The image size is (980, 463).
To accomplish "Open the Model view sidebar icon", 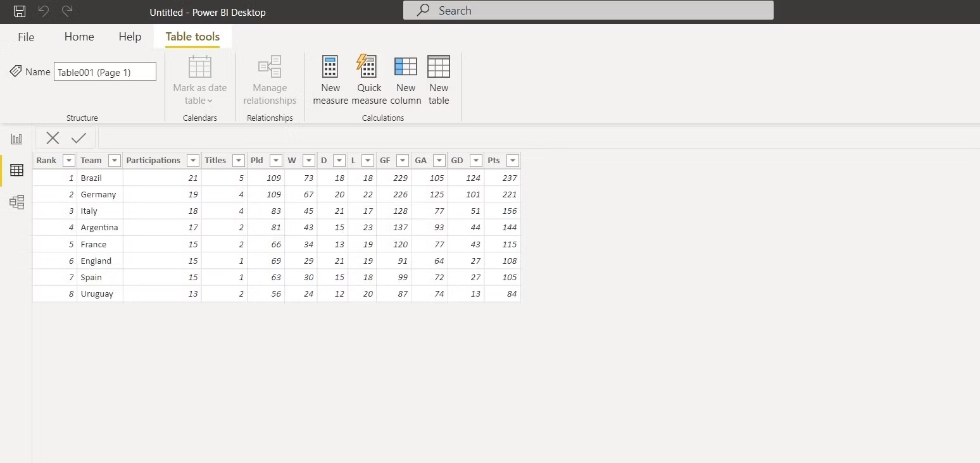I will (17, 202).
